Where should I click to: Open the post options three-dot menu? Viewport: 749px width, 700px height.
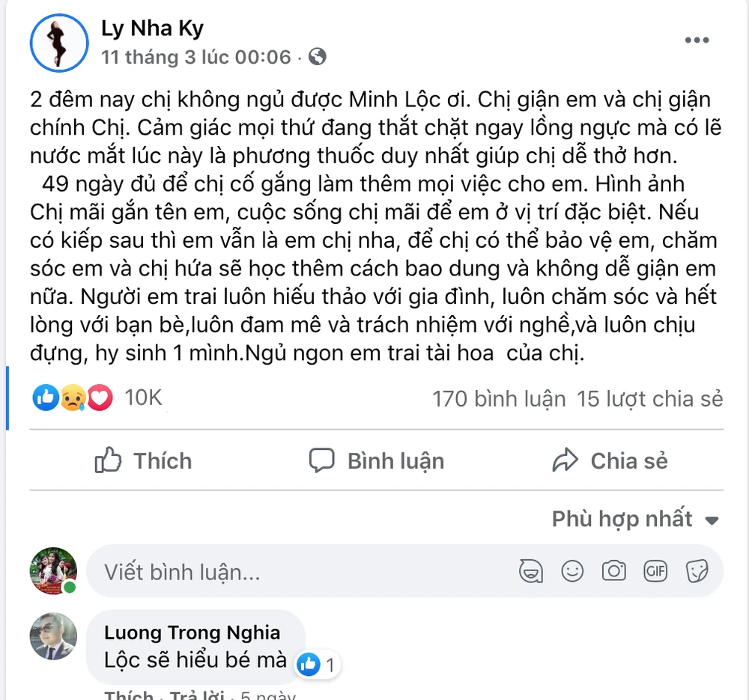click(x=697, y=40)
